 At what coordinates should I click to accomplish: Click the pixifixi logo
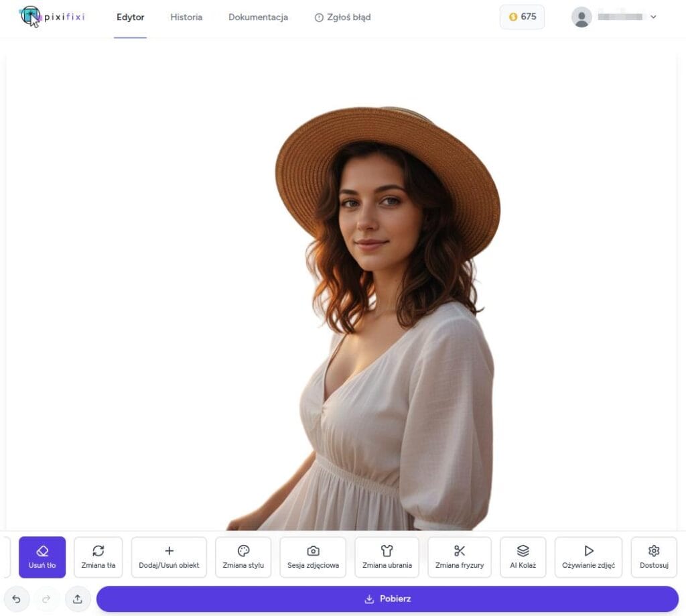[52, 17]
